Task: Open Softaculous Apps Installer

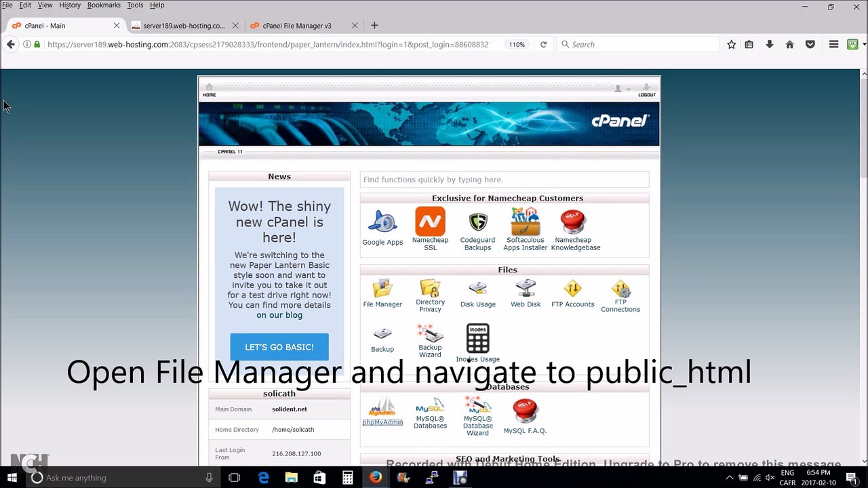Action: 525,230
